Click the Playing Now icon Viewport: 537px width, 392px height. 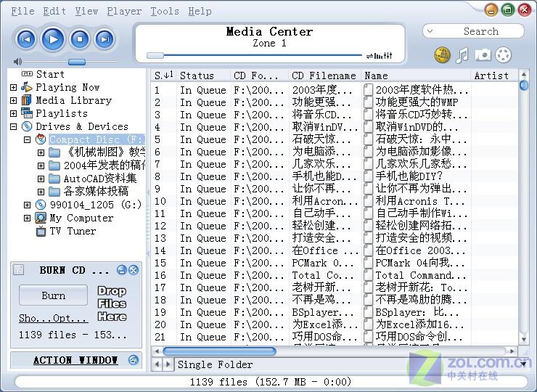click(x=27, y=87)
